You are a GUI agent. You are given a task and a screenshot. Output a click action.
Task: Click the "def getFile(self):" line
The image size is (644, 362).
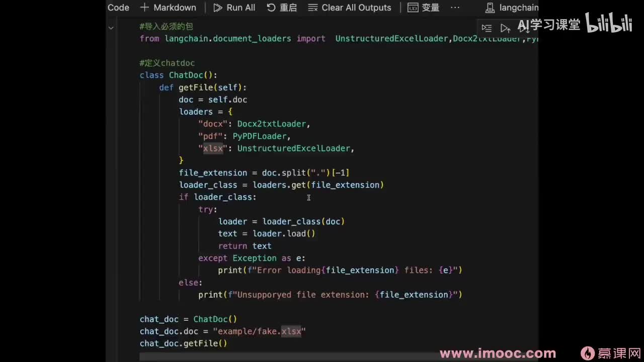pos(203,87)
